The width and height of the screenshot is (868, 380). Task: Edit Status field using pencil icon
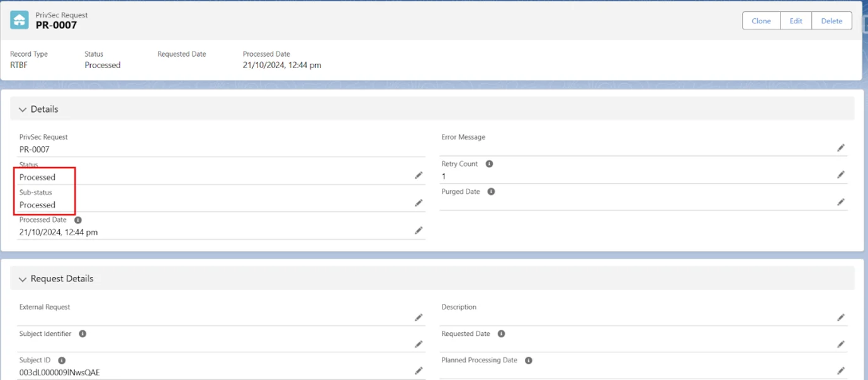pos(419,176)
